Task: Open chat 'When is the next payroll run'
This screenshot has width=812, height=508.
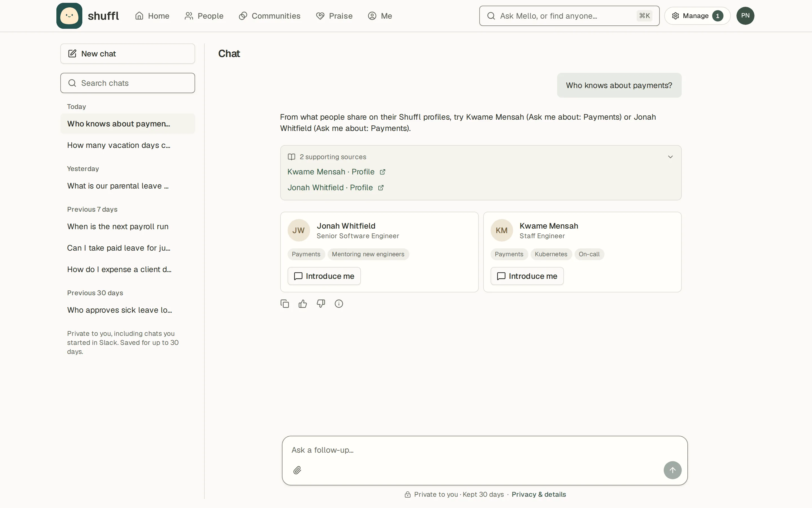Action: click(x=127, y=226)
